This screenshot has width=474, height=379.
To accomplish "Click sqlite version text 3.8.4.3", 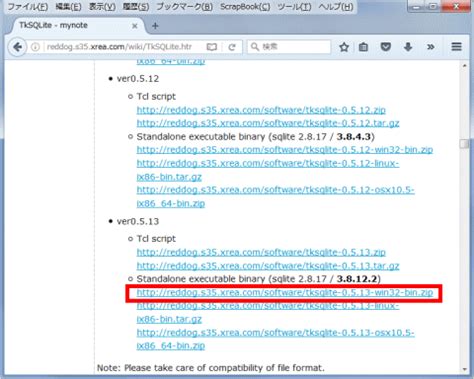I will (x=353, y=137).
